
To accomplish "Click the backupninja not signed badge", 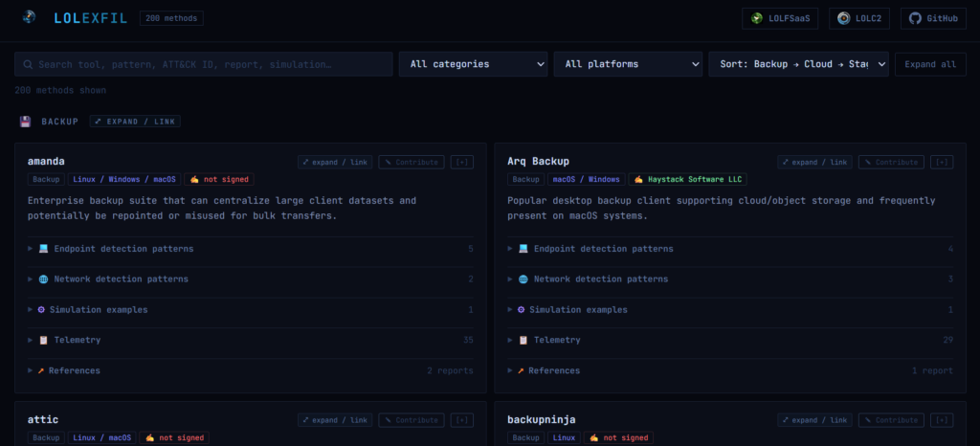I will pos(619,438).
